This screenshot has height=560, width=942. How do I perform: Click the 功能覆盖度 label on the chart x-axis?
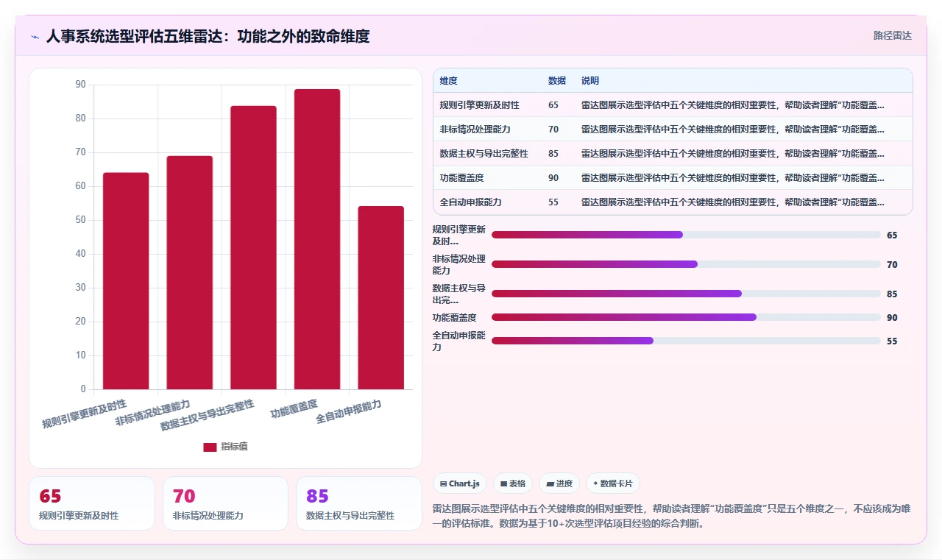[x=294, y=409]
